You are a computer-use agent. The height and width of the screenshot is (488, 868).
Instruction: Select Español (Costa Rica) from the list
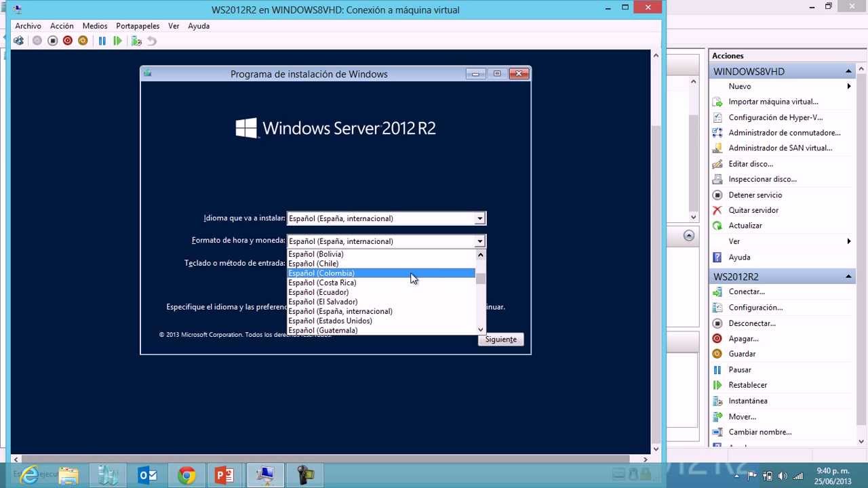[x=381, y=283]
